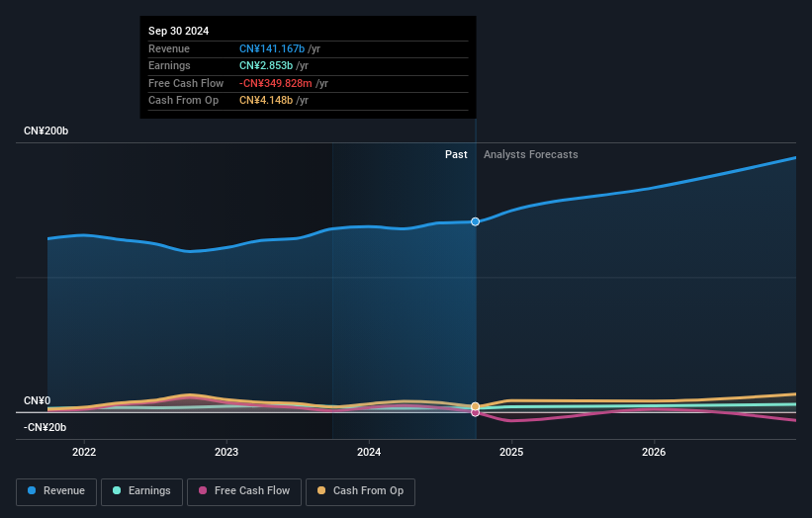Click the CN¥2.853b earnings value
Image resolution: width=812 pixels, height=518 pixels.
pyautogui.click(x=266, y=65)
